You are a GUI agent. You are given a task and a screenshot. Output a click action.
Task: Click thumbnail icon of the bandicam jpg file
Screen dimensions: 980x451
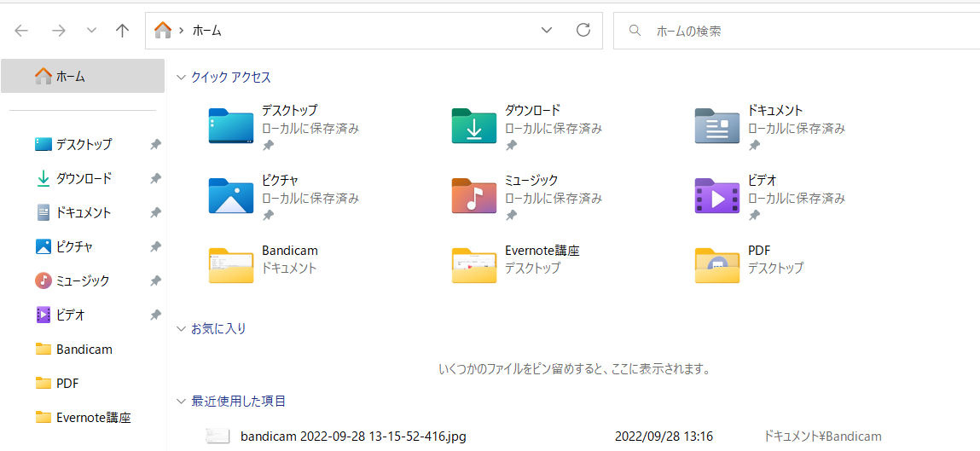coord(217,436)
